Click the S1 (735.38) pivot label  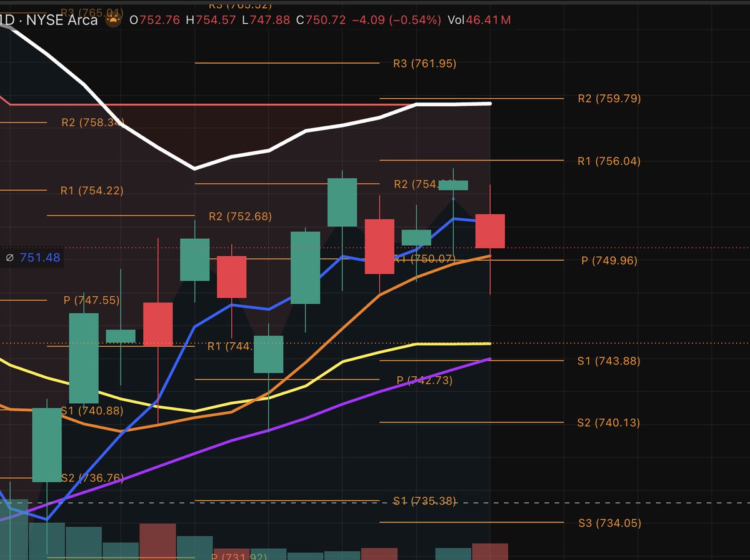pyautogui.click(x=424, y=501)
